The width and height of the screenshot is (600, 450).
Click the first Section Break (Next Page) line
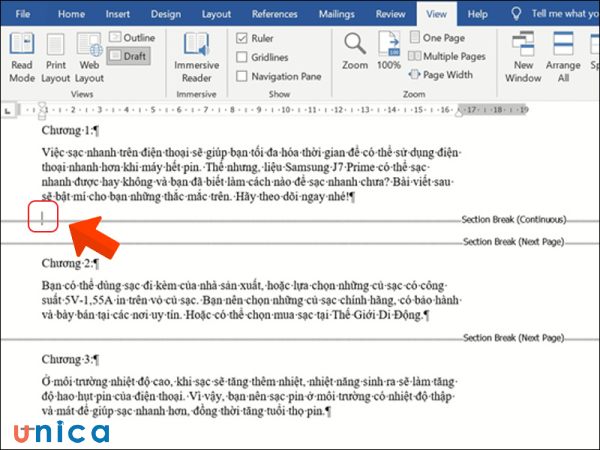tap(300, 242)
